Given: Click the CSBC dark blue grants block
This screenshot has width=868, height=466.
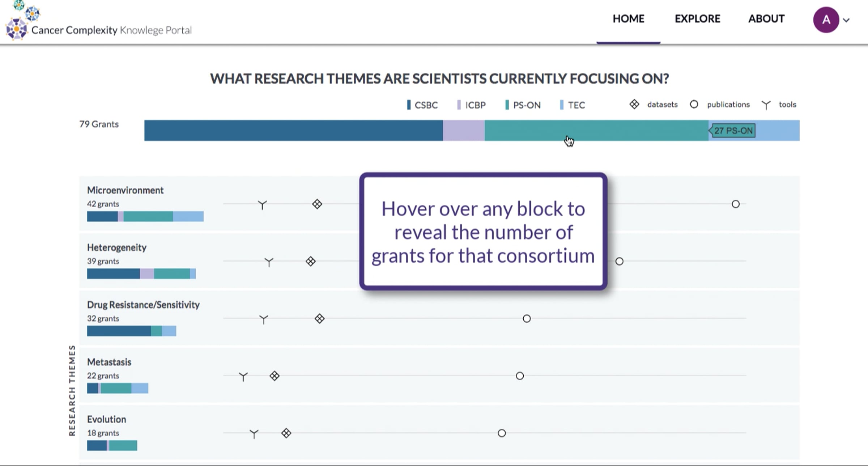Looking at the screenshot, I should tap(293, 131).
